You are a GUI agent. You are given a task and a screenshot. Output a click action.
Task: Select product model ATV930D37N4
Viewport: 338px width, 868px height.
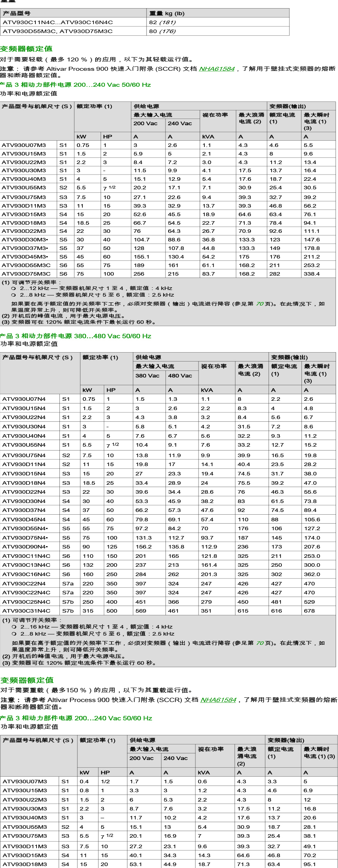(x=24, y=510)
